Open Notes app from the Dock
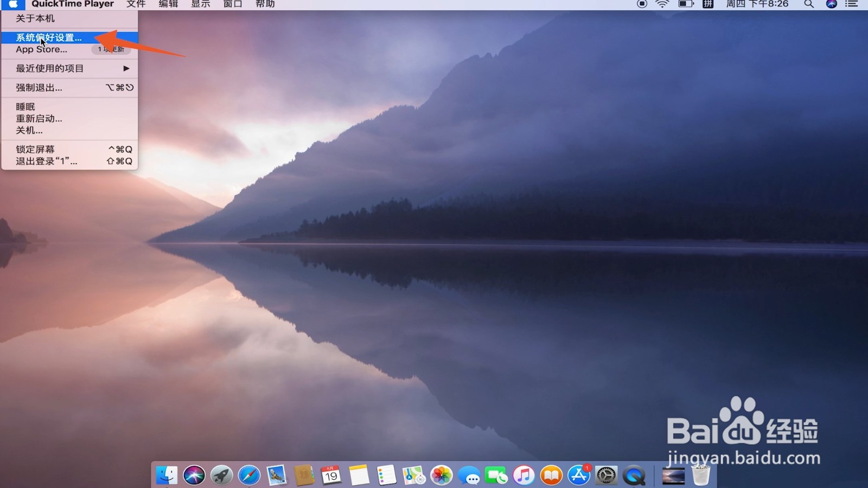The height and width of the screenshot is (488, 868). pyautogui.click(x=359, y=476)
